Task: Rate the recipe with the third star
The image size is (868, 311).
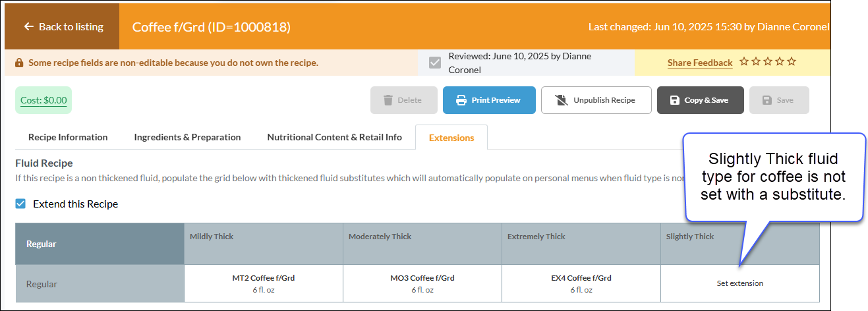Action: (768, 62)
